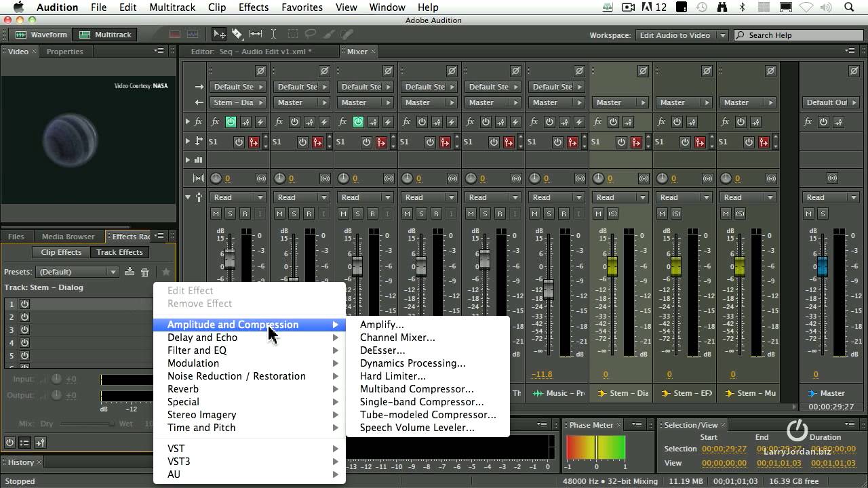Screen dimensions: 868x488
Task: Open the Video panel options menu
Action: [x=159, y=51]
